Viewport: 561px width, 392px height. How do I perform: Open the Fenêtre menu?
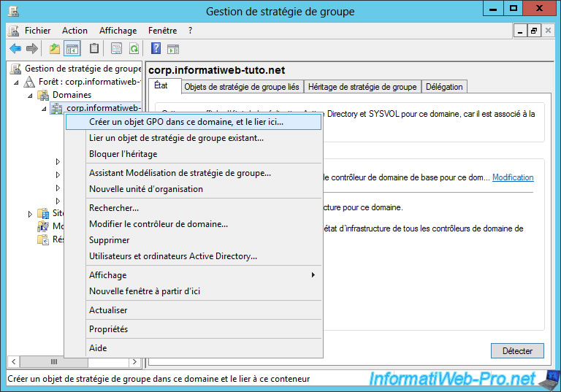[x=162, y=31]
